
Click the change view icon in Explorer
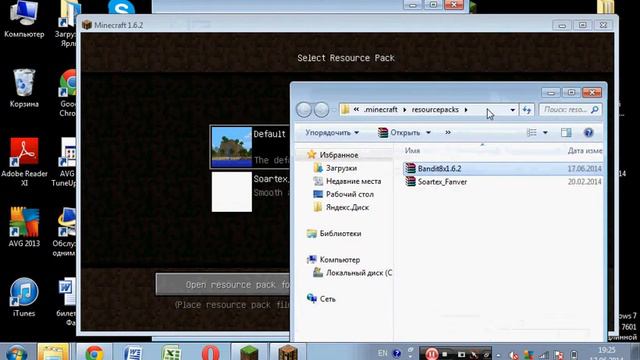click(531, 133)
